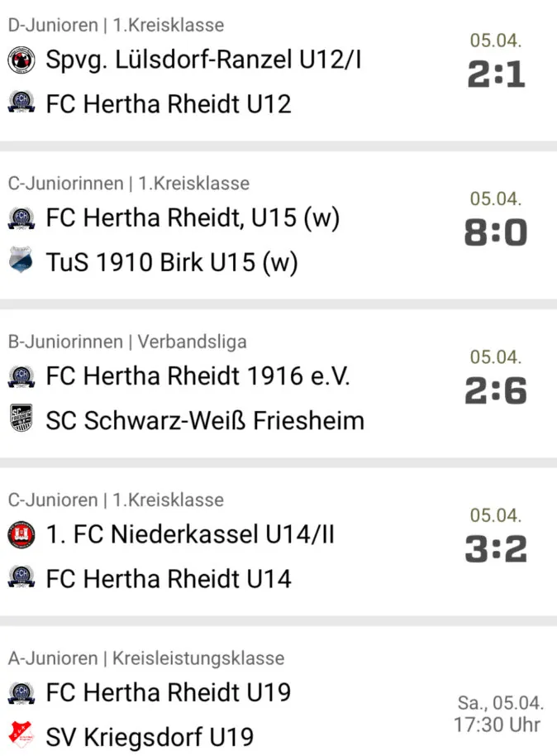Open the SV Kriegsdorf U19 team name
The image size is (557, 756).
(x=150, y=737)
